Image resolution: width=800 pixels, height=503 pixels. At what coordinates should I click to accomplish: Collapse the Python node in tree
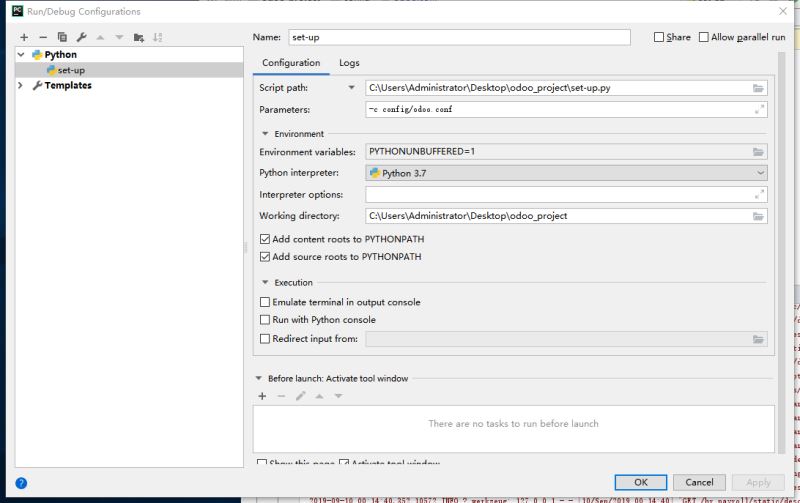(x=21, y=55)
